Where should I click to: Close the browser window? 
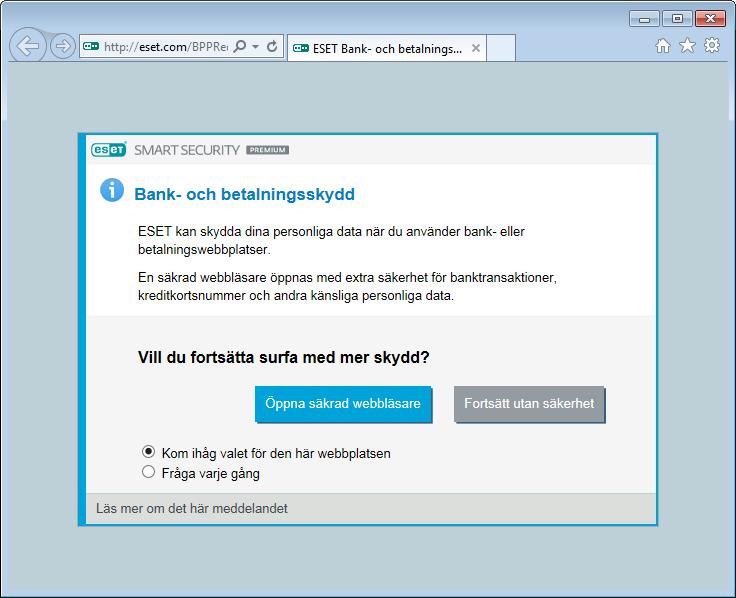(710, 19)
